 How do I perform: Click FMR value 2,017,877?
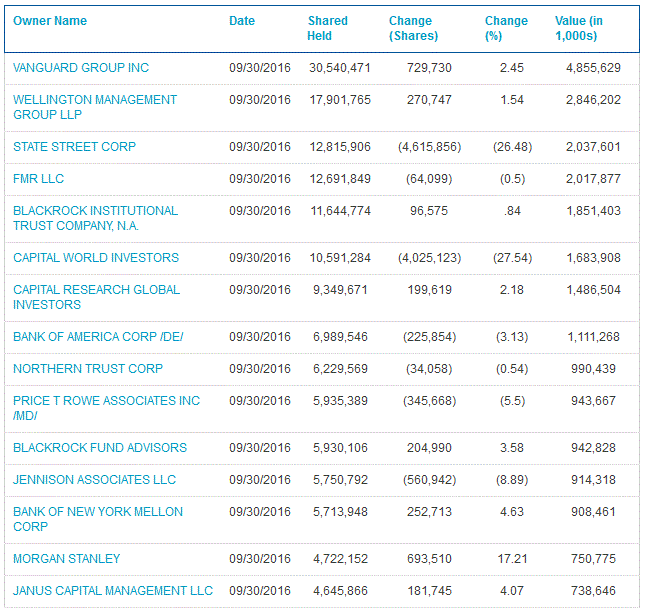coord(593,179)
